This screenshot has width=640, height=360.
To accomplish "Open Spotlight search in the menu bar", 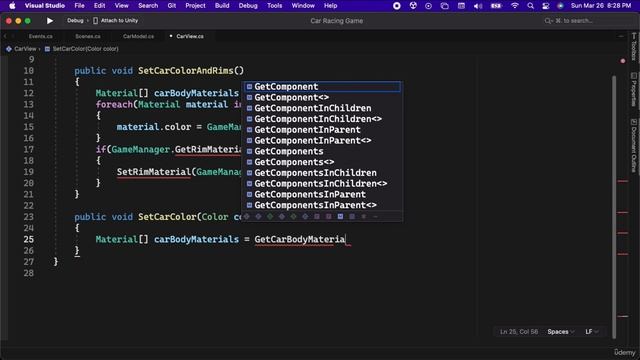I will pos(530,6).
